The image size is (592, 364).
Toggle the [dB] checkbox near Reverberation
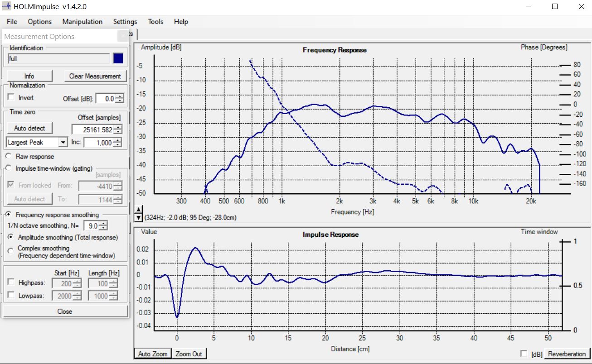click(x=524, y=354)
